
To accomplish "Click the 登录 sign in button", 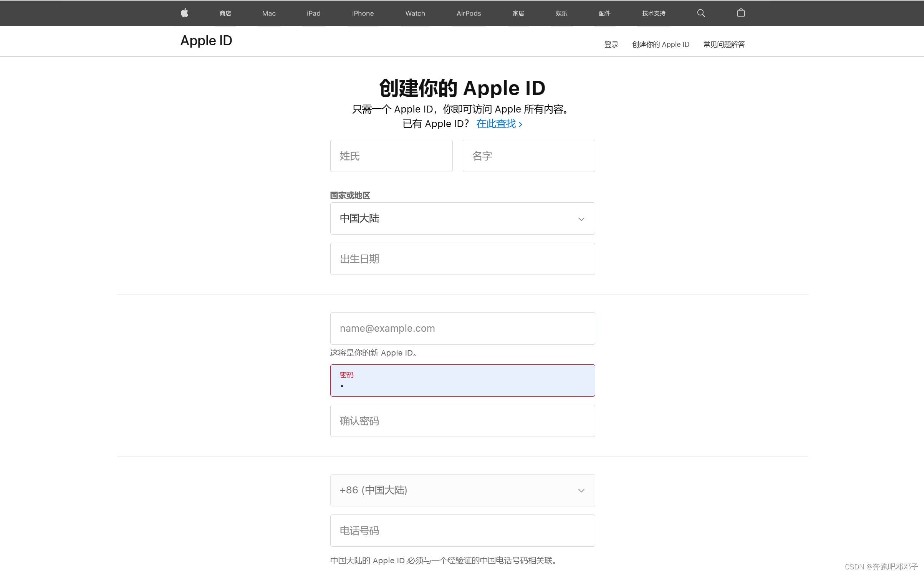I will [x=610, y=44].
